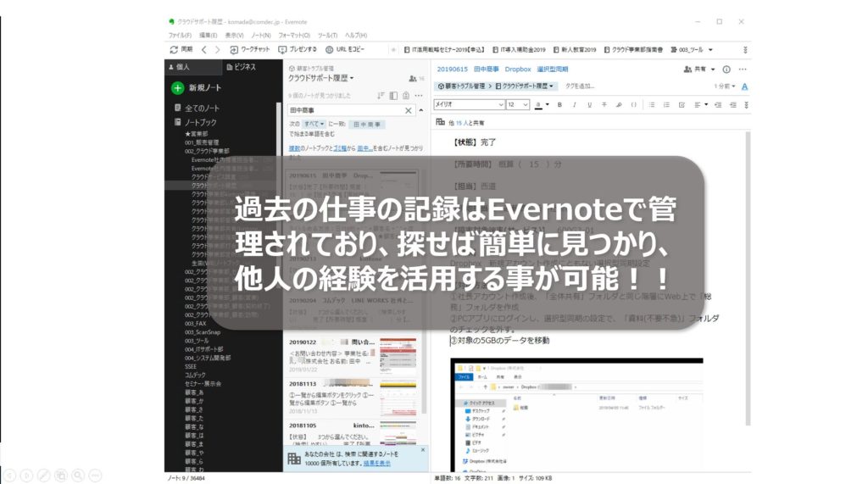Apply bold formatting

(x=559, y=104)
